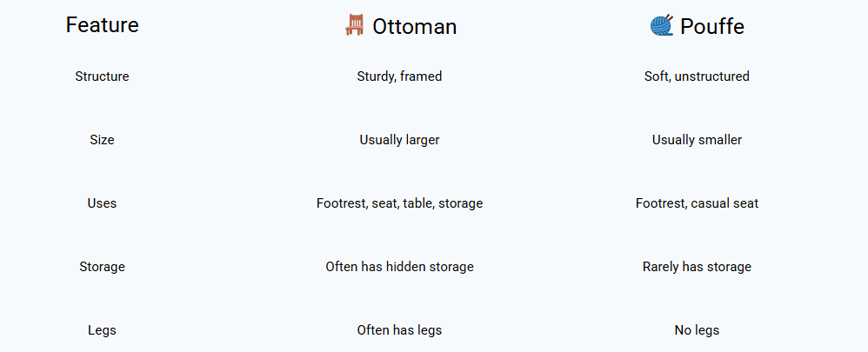Select the Ottoman column heading text
This screenshot has width=868, height=352.
point(415,27)
